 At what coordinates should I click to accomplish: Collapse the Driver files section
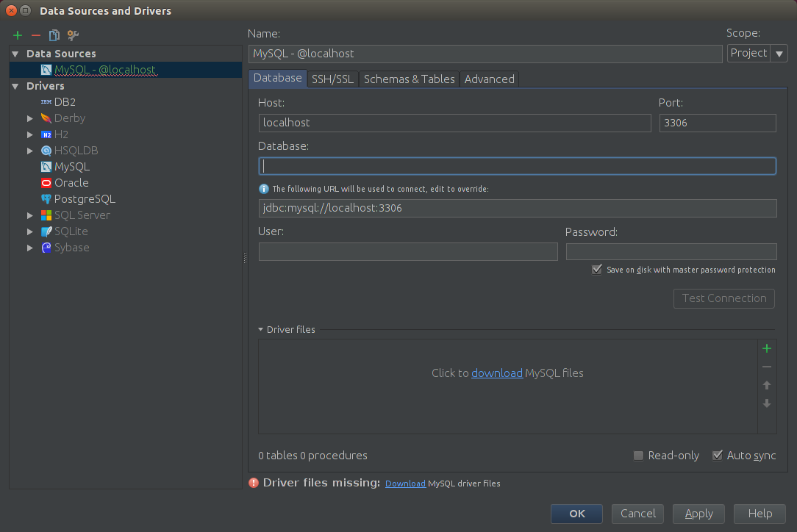coord(261,330)
